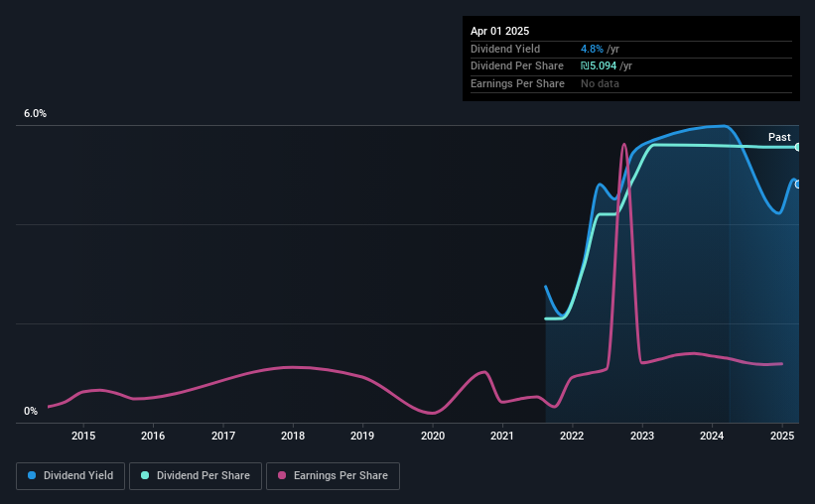Click the 0% y-axis label
Screen dimensions: 815x504
coord(31,411)
